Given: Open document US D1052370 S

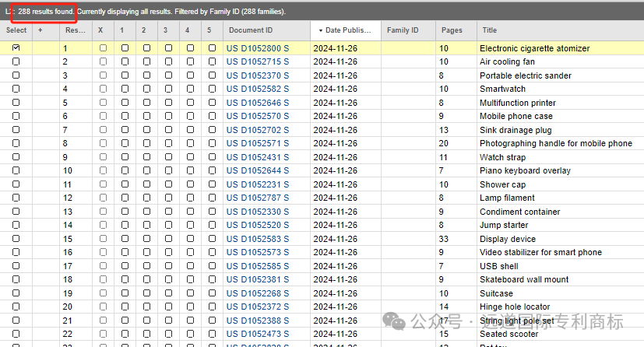Looking at the screenshot, I should point(258,75).
